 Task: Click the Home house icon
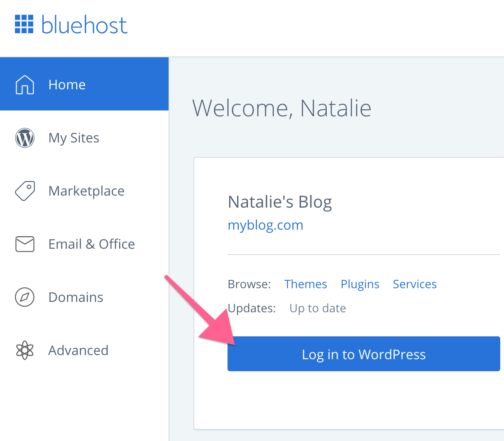pos(25,85)
